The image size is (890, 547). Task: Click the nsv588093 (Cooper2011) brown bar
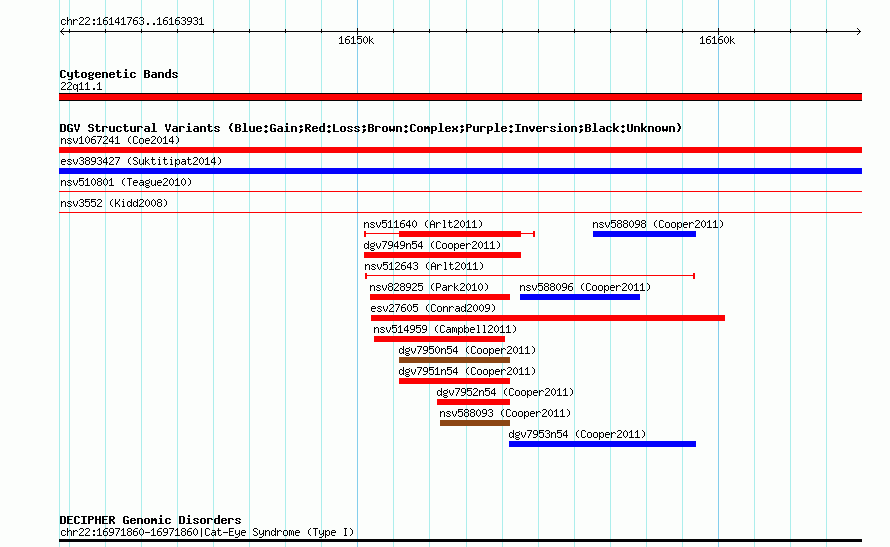[x=475, y=423]
